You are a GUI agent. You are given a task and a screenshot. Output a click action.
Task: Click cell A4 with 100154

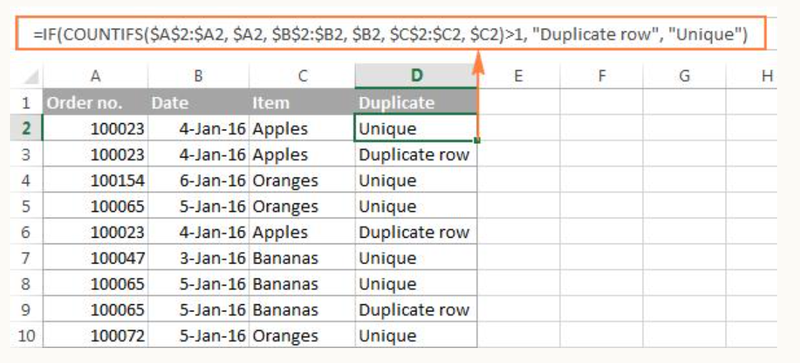coord(95,180)
